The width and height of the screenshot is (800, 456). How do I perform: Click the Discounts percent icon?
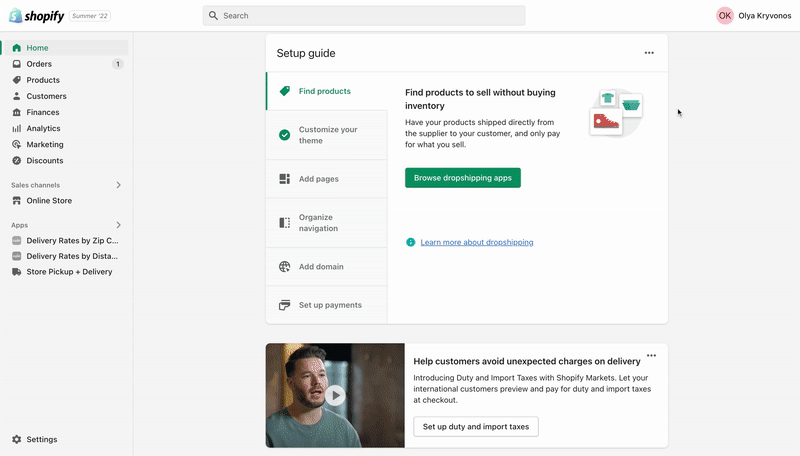click(16, 161)
